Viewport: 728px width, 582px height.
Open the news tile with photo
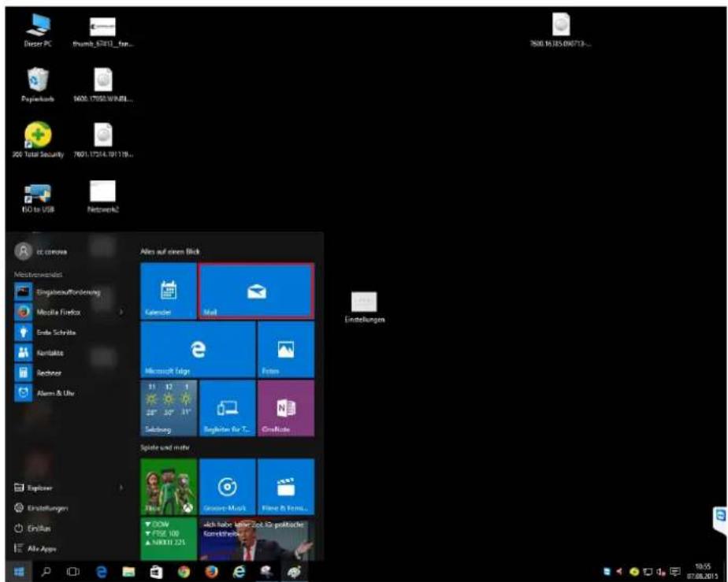(x=256, y=539)
